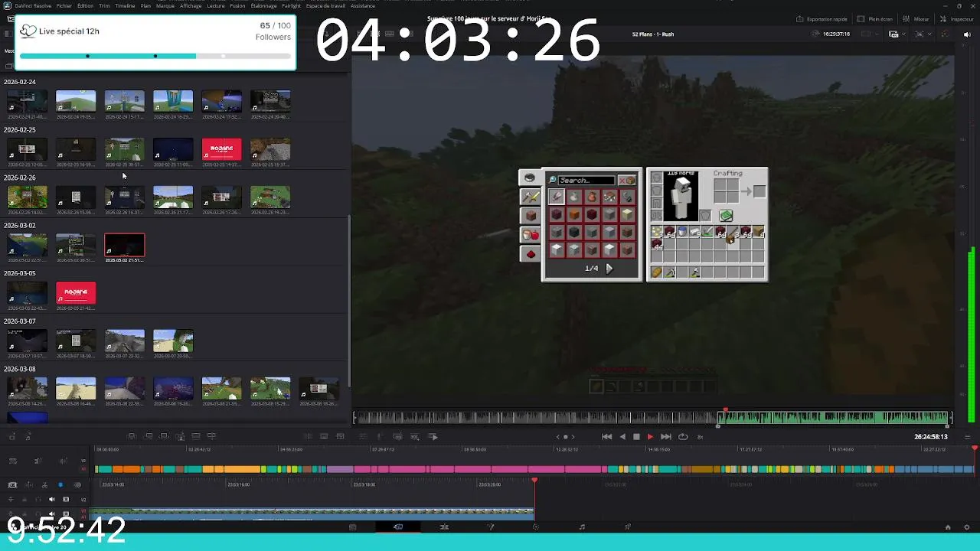980x551 pixels.
Task: Open the Fusion page icon
Action: [x=490, y=527]
